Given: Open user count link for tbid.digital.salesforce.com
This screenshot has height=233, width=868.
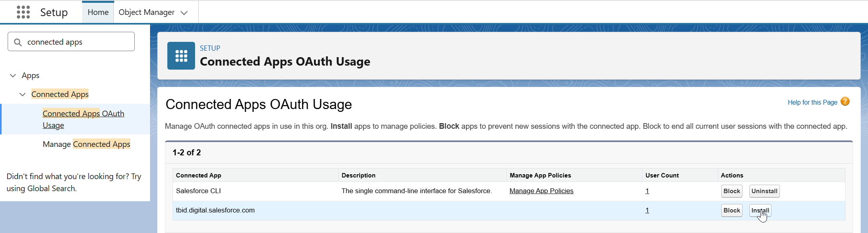Looking at the screenshot, I should [647, 210].
